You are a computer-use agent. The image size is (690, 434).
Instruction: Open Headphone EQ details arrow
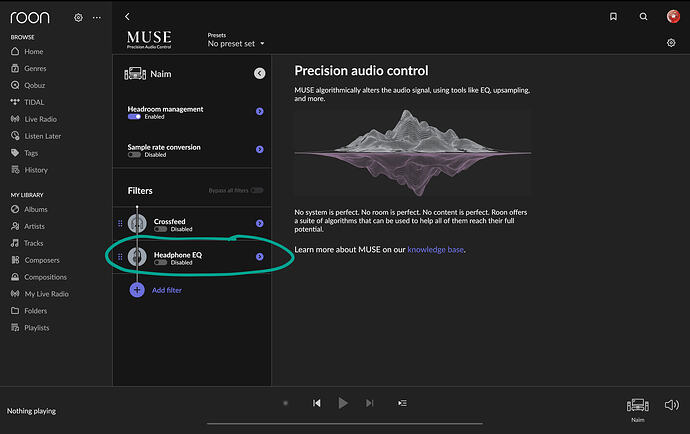coord(260,257)
